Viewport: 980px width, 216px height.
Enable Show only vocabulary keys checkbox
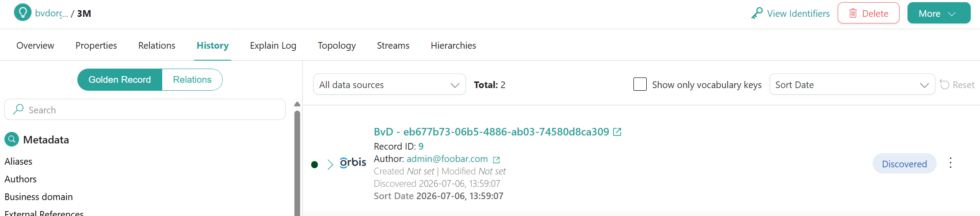click(640, 84)
